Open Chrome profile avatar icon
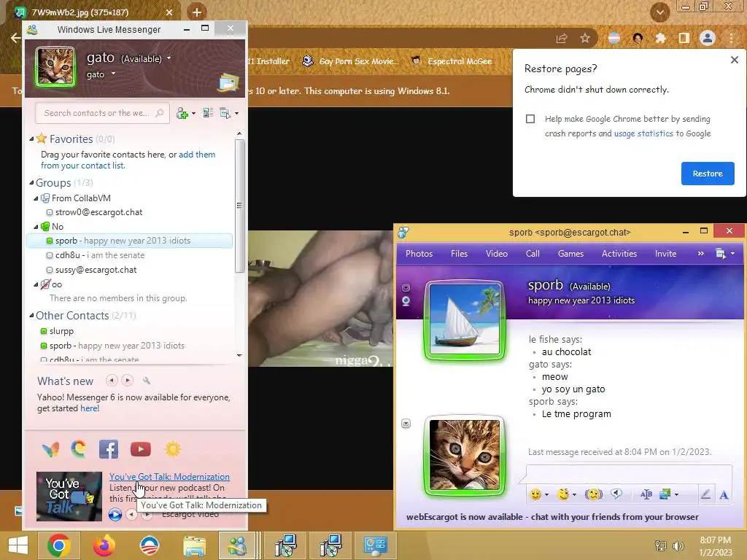 coord(708,38)
